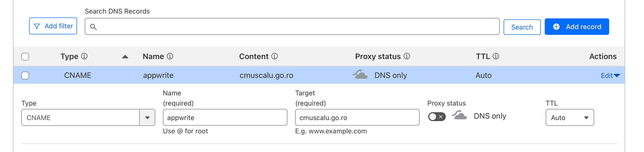The width and height of the screenshot is (644, 152).
Task: Check the appwrite CNAME record checkbox
Action: (25, 76)
